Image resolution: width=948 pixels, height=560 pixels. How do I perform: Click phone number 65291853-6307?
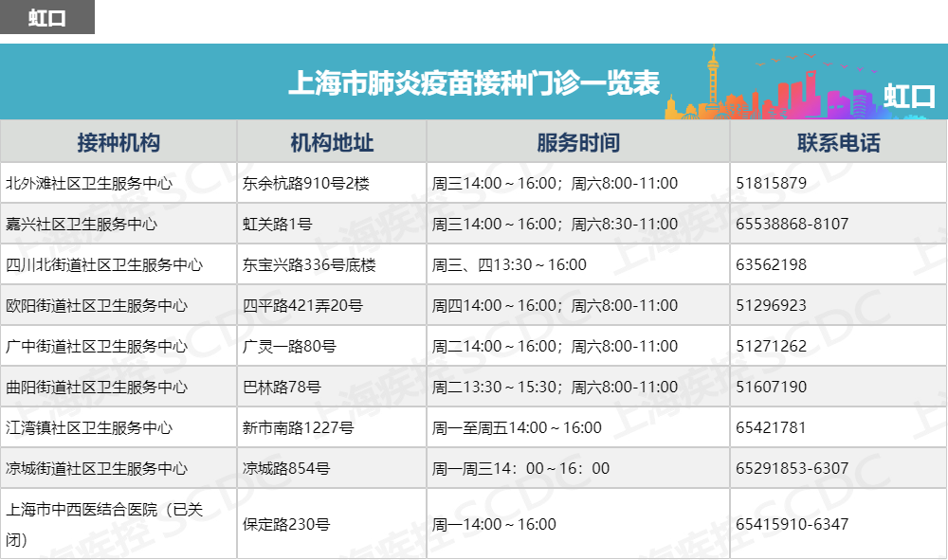(x=792, y=469)
